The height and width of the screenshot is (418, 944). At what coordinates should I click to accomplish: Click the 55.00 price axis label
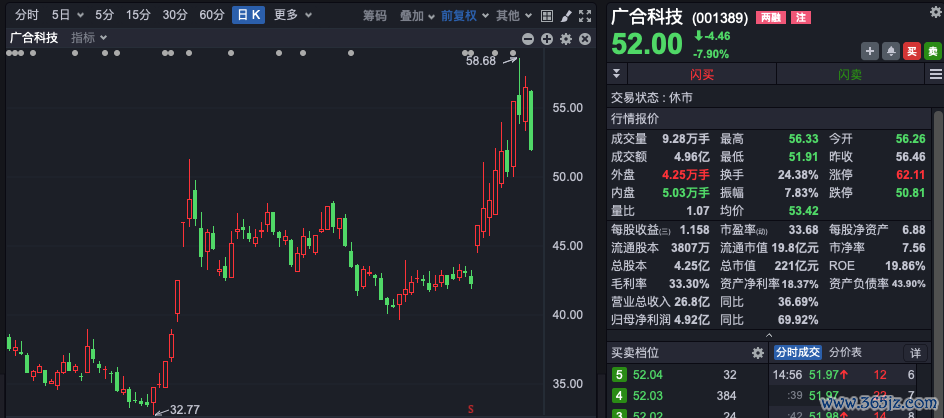pyautogui.click(x=568, y=108)
